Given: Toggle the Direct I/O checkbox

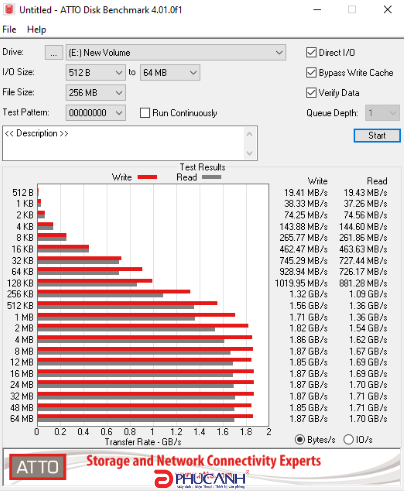Looking at the screenshot, I should coord(311,52).
